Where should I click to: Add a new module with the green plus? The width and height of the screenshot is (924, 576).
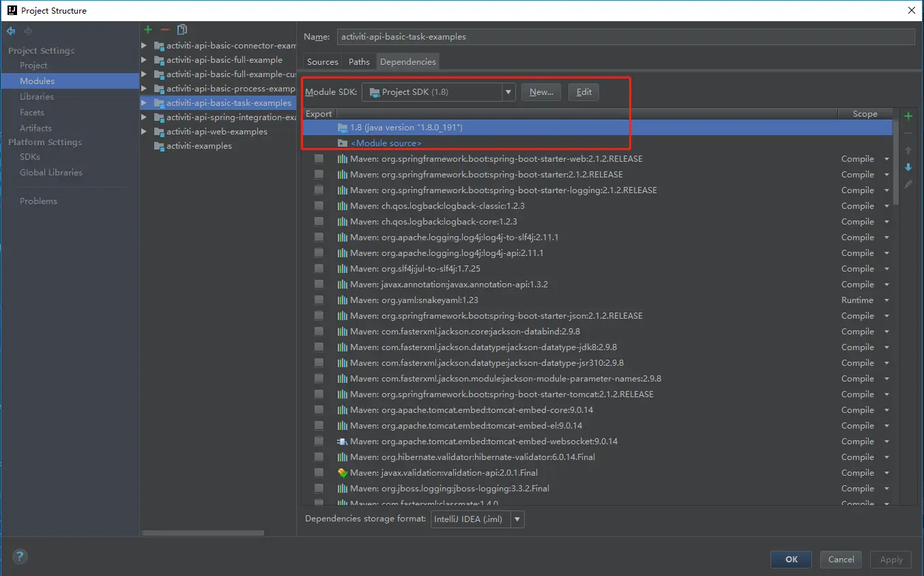148,29
